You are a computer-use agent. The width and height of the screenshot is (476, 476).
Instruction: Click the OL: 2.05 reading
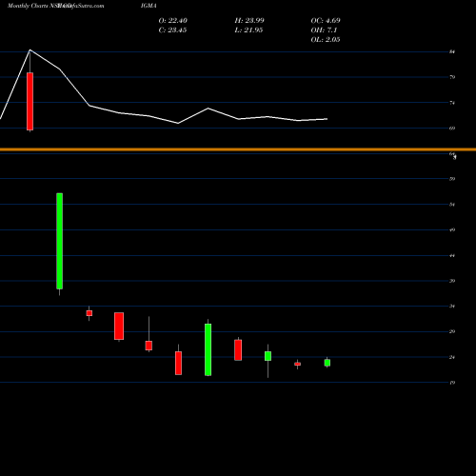point(326,40)
